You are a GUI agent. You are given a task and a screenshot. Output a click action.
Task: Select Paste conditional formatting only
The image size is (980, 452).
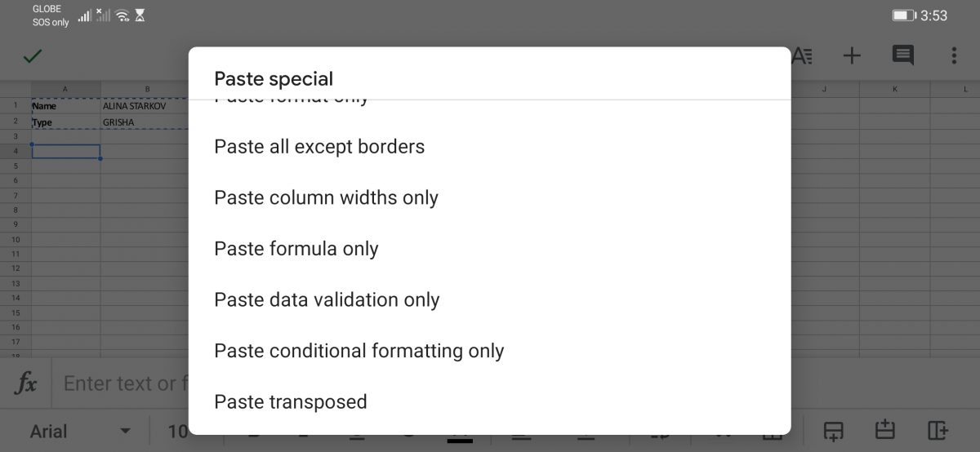click(x=359, y=351)
